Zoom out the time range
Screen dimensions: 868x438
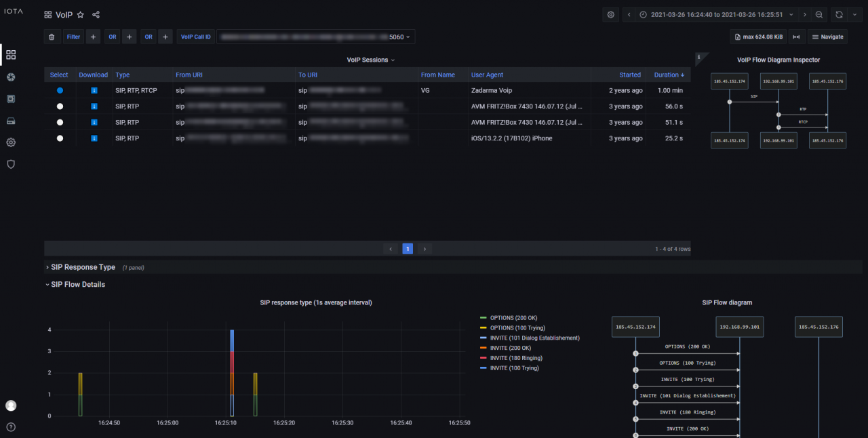point(820,15)
